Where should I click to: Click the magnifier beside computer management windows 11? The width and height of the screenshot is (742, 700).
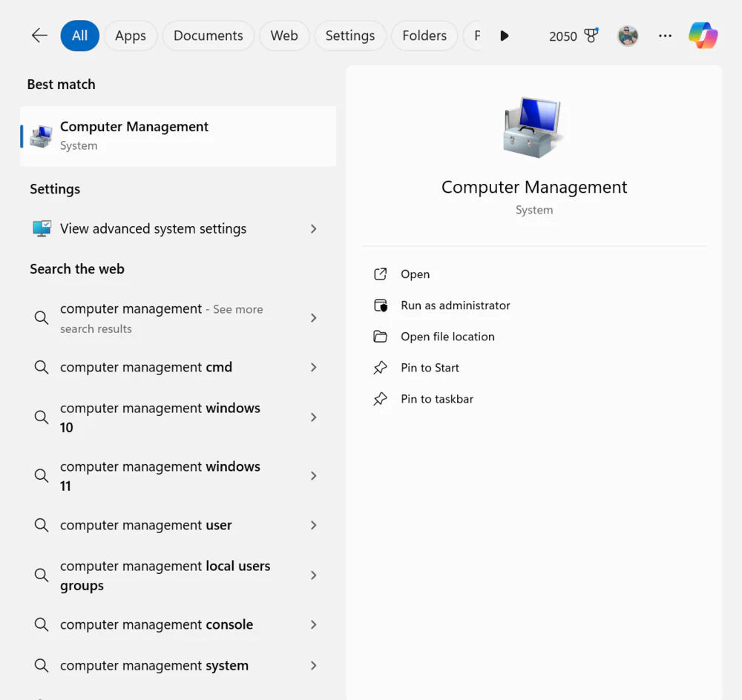click(x=41, y=475)
